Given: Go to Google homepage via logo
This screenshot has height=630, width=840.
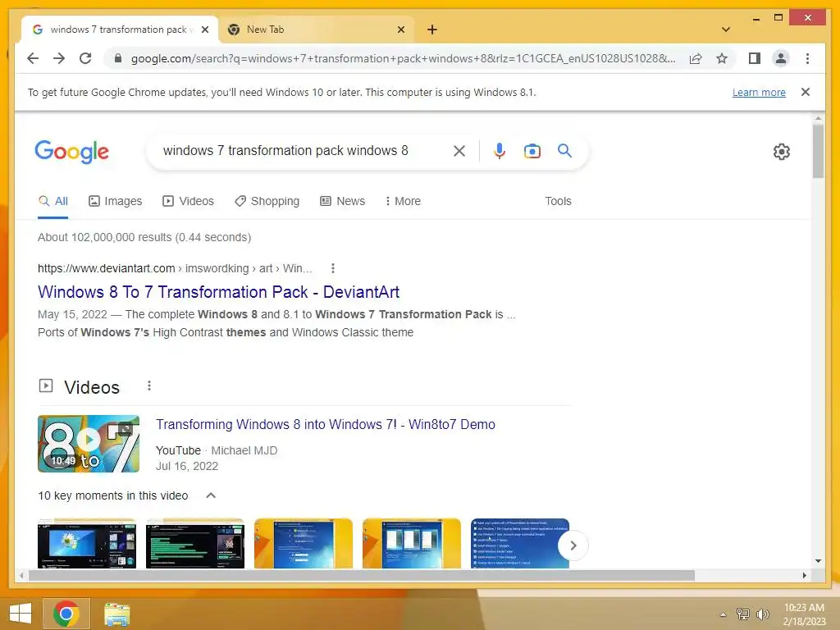Looking at the screenshot, I should (x=72, y=152).
